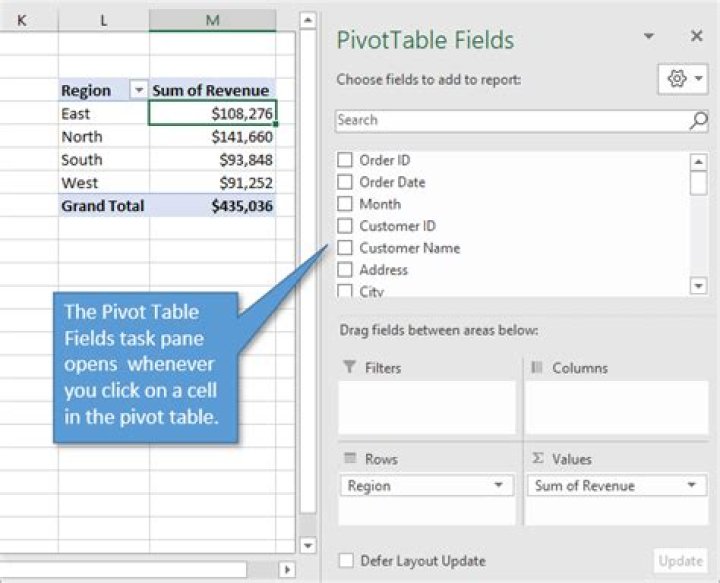The width and height of the screenshot is (720, 583).
Task: Click the Values sigma icon
Action: point(538,458)
